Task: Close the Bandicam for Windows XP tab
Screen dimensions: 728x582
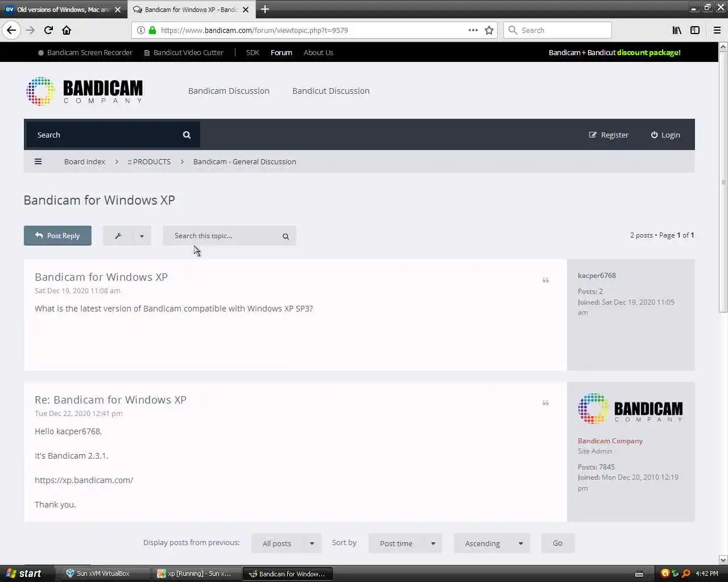Action: (246, 9)
